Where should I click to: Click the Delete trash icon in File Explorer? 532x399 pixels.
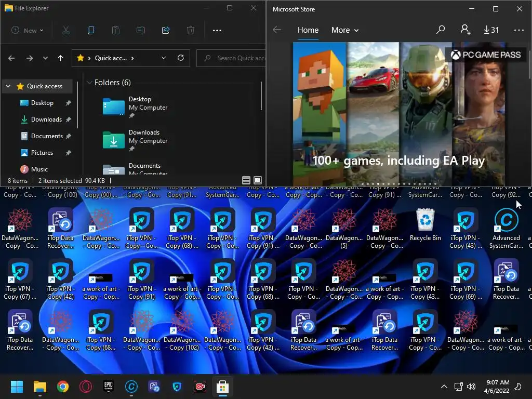pos(191,30)
